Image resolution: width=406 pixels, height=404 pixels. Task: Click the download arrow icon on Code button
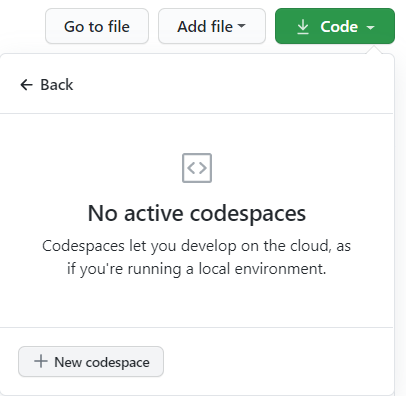(x=303, y=27)
